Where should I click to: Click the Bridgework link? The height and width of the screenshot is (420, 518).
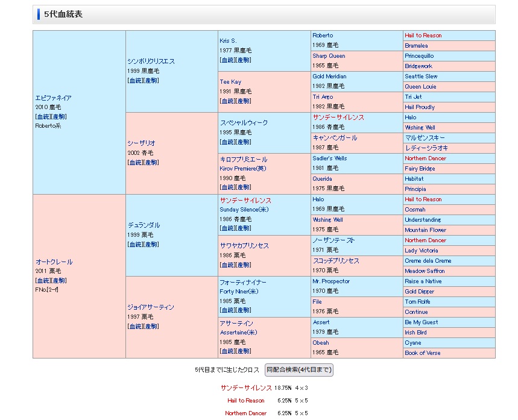point(419,66)
